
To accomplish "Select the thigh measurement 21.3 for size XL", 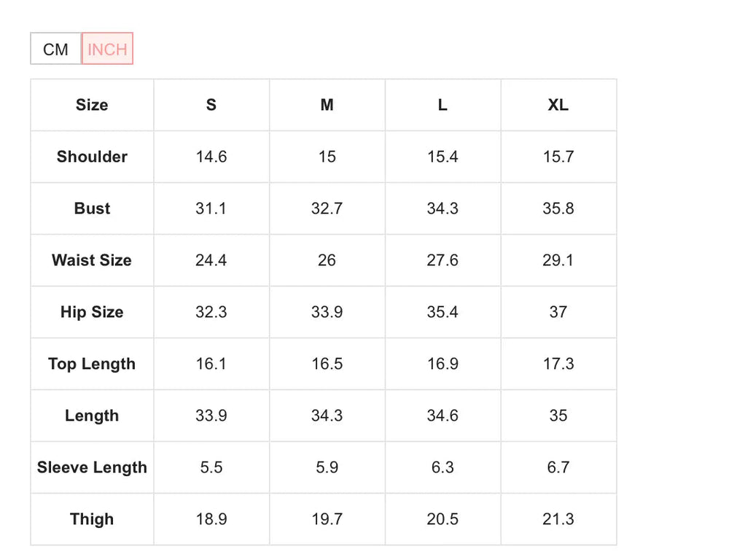I will pos(558,519).
